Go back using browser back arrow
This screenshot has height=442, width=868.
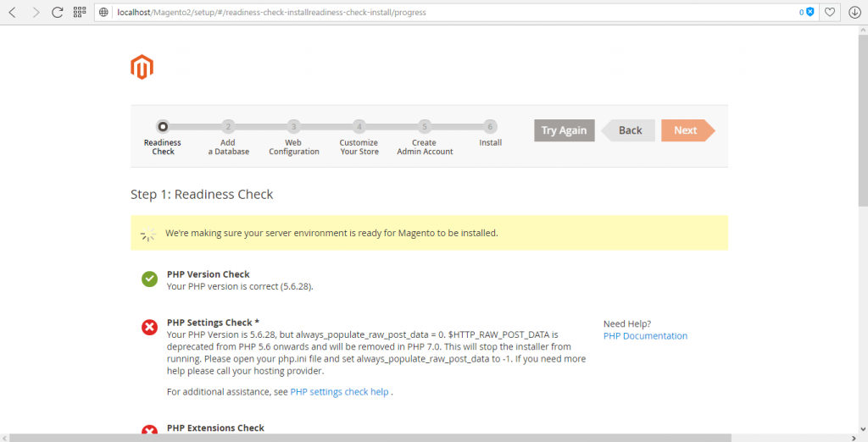tap(12, 12)
